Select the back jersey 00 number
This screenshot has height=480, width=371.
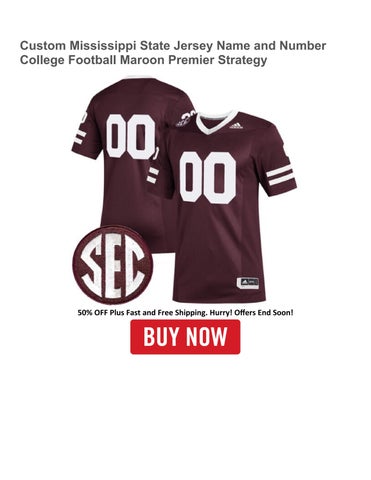point(131,136)
